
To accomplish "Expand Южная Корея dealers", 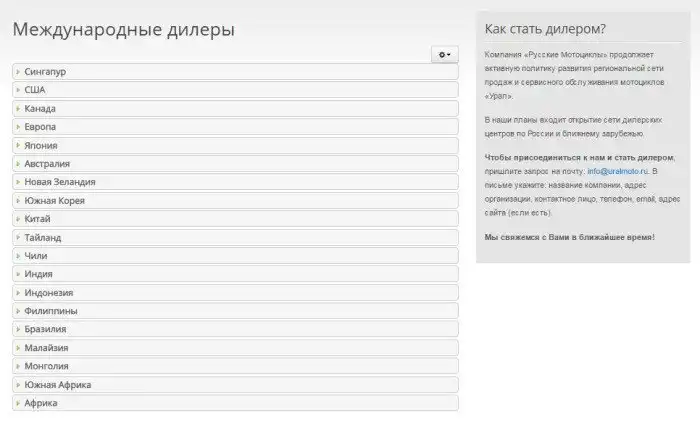I will point(54,200).
